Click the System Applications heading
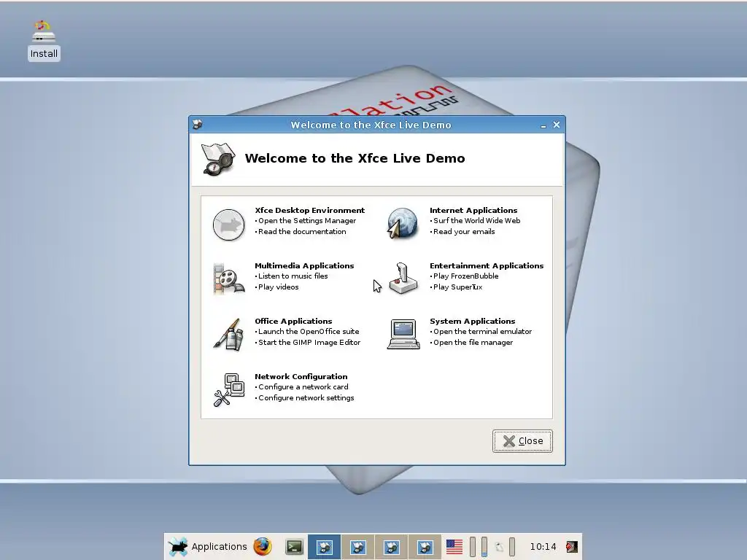This screenshot has width=747, height=560. pos(472,322)
